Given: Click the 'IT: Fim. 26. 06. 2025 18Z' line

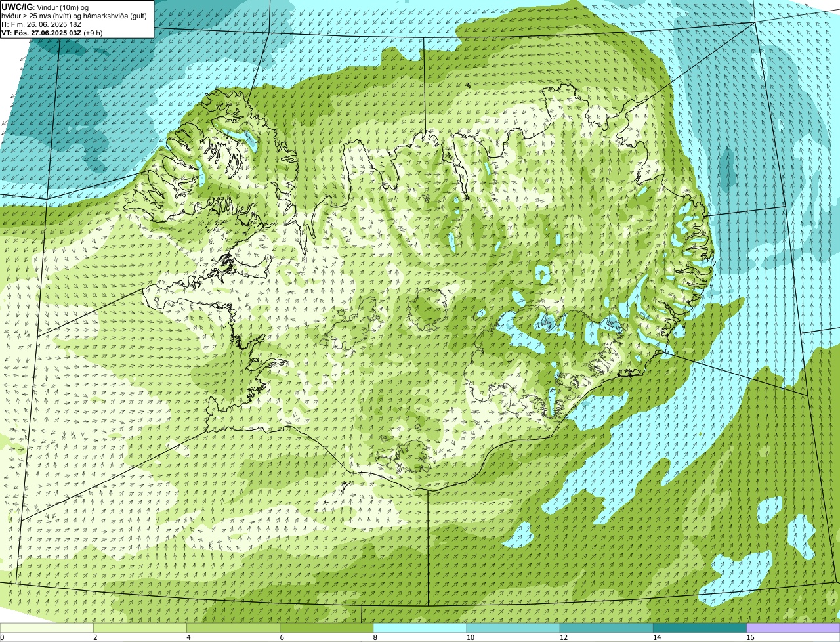Looking at the screenshot, I should pyautogui.click(x=41, y=24).
